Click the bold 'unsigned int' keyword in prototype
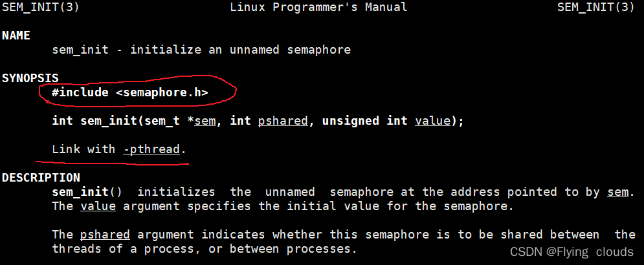Screen dimensions: 644x265 pos(364,121)
